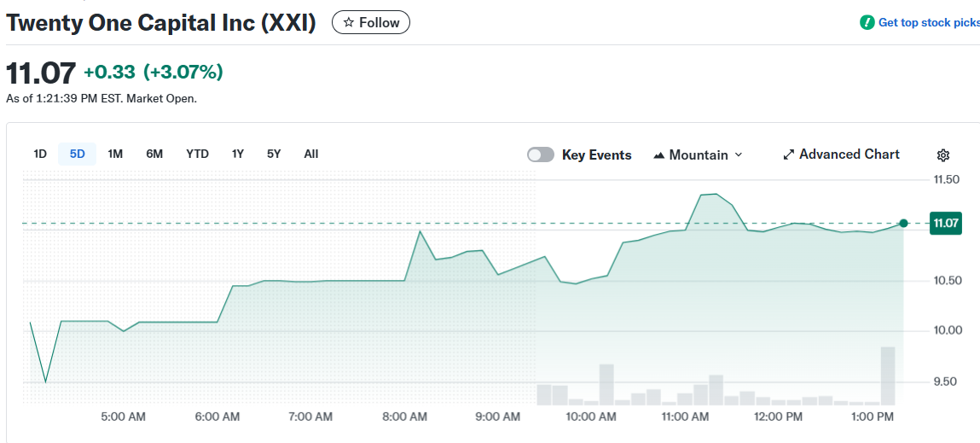
Task: Follow Twenty One Capital Inc stock
Action: pyautogui.click(x=371, y=23)
